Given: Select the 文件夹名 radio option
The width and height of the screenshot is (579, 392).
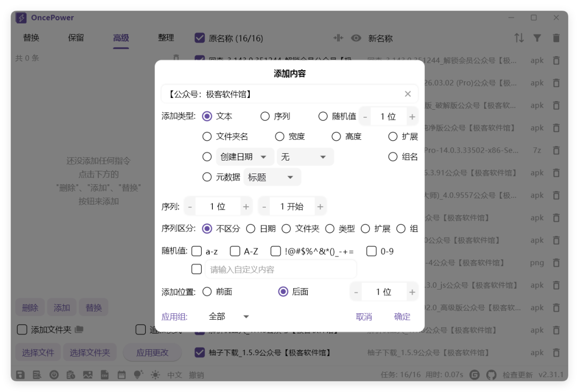Looking at the screenshot, I should [207, 137].
